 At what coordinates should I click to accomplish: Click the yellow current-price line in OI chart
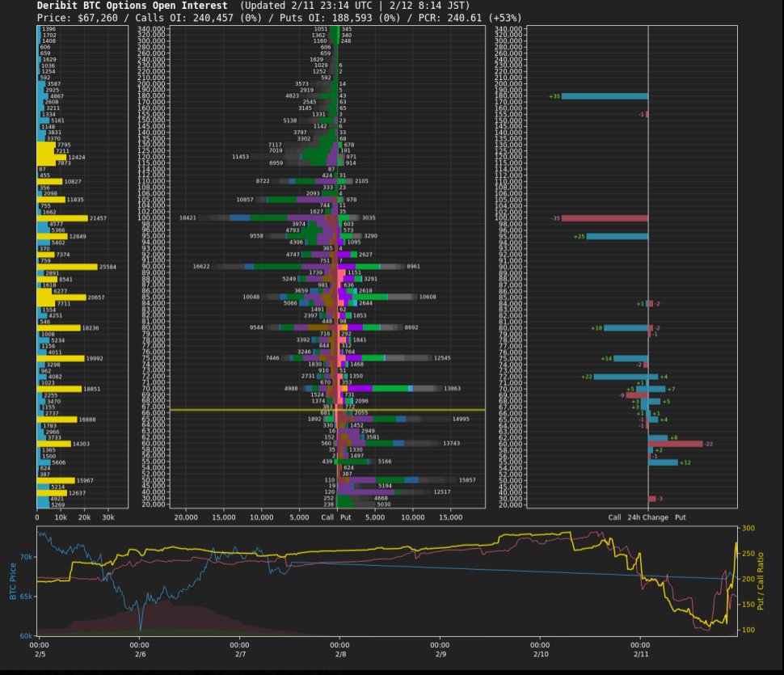pyautogui.click(x=327, y=410)
